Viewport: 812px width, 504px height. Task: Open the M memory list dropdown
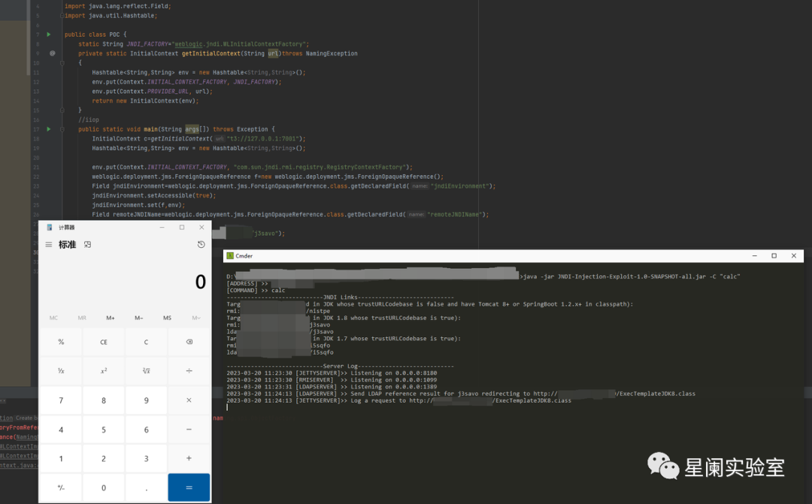[195, 318]
